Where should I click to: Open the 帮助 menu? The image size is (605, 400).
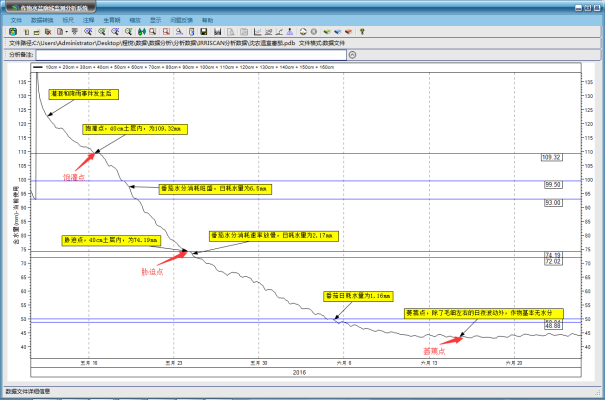(x=207, y=20)
